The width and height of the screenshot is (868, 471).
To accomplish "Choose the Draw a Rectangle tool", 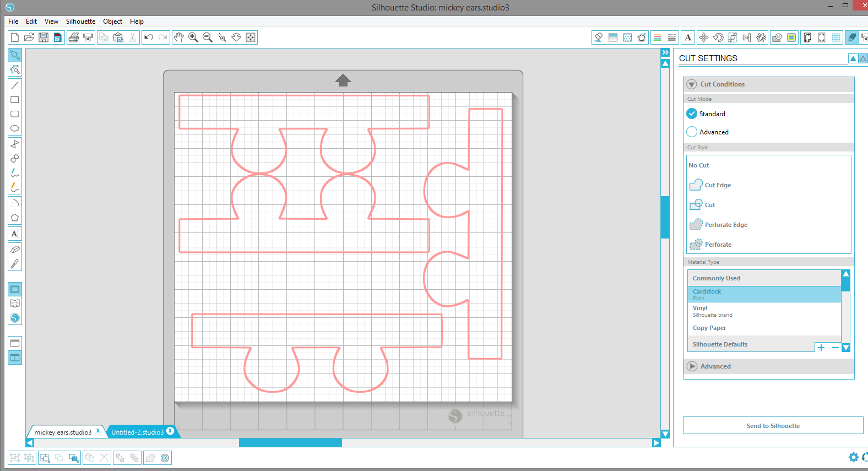I will pos(15,100).
